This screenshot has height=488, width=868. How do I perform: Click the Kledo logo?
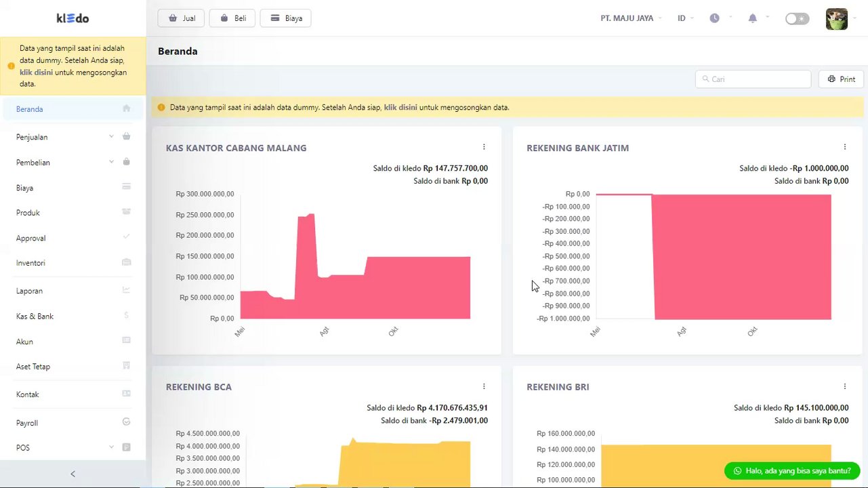click(73, 18)
